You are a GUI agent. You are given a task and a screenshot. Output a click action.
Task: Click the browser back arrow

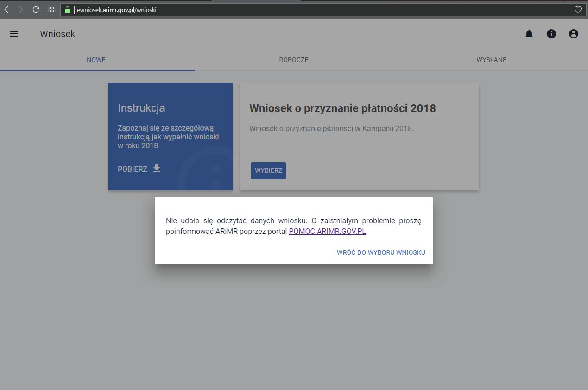(x=6, y=9)
